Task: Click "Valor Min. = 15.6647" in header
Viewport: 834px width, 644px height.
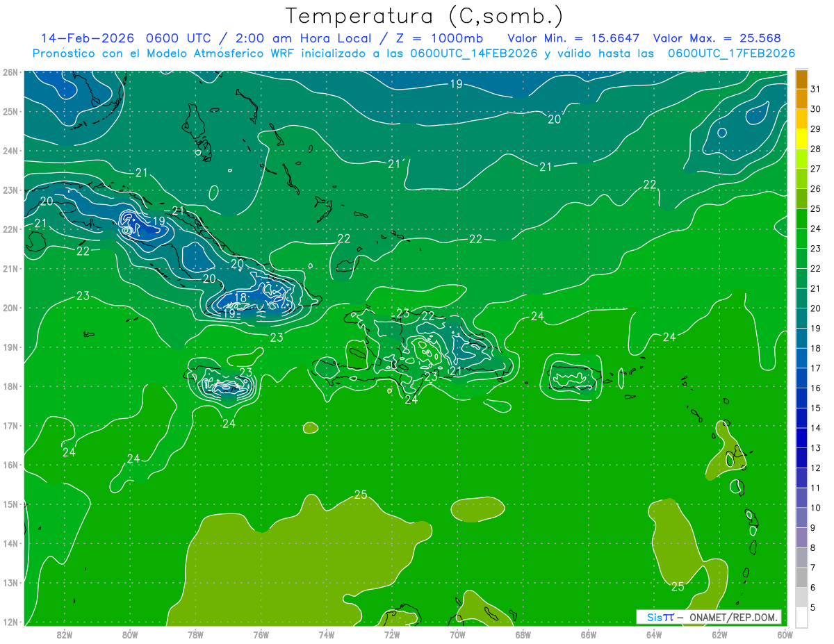Action: (573, 38)
